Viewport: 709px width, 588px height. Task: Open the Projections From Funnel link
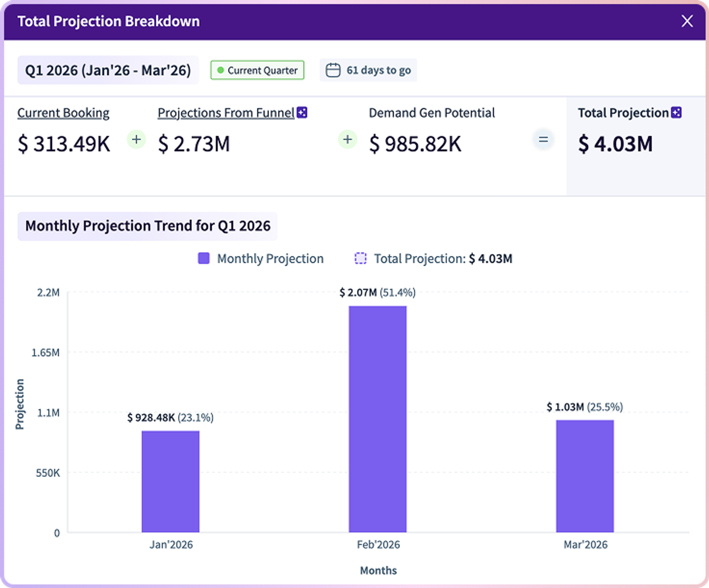(x=226, y=113)
